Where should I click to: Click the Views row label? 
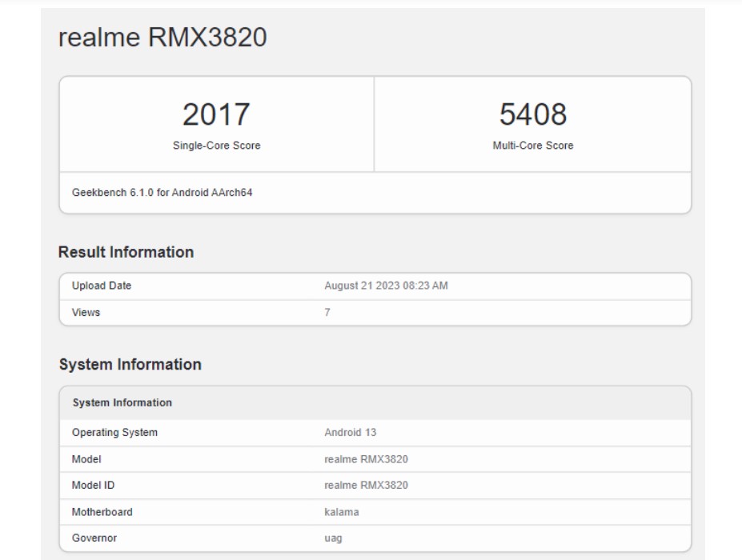[86, 312]
